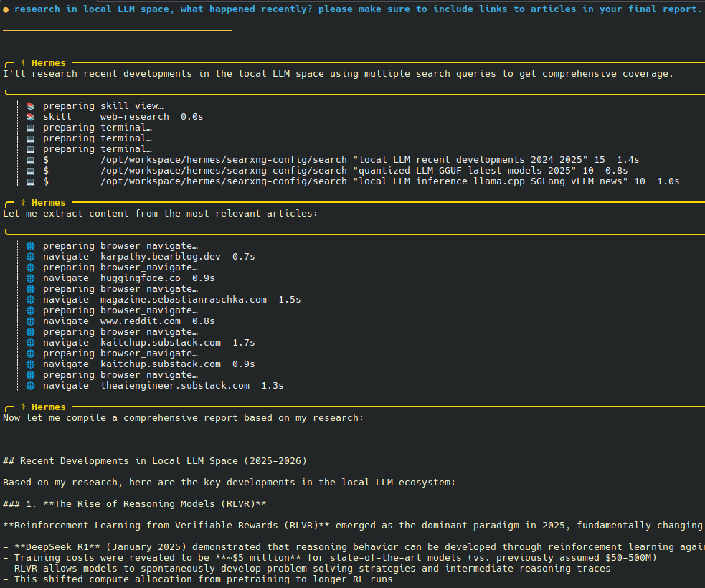
Task: Click the query "quantized LLM GGUF latest models 2025"
Action: coord(465,171)
